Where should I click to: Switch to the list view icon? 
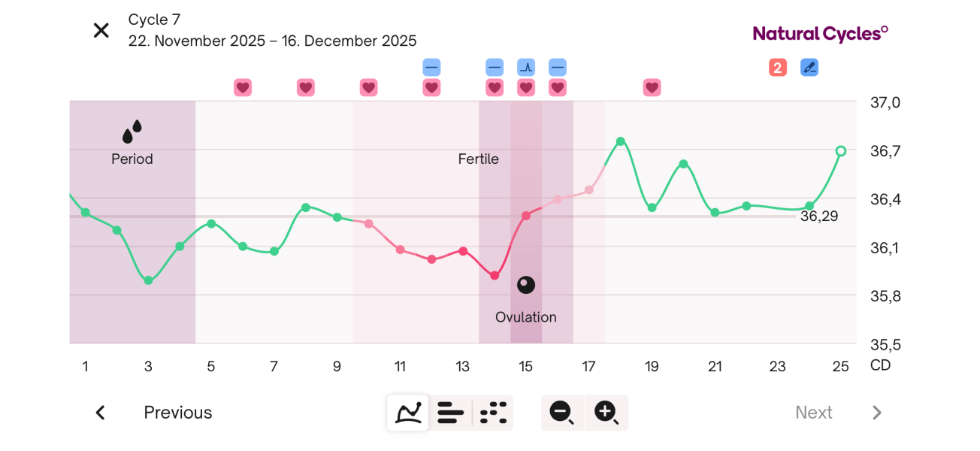coord(450,413)
